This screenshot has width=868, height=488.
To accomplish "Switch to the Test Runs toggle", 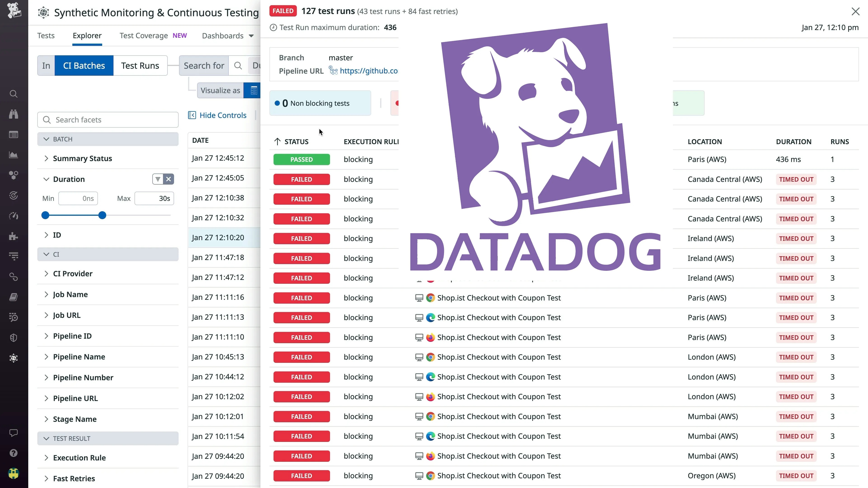I will 140,65.
